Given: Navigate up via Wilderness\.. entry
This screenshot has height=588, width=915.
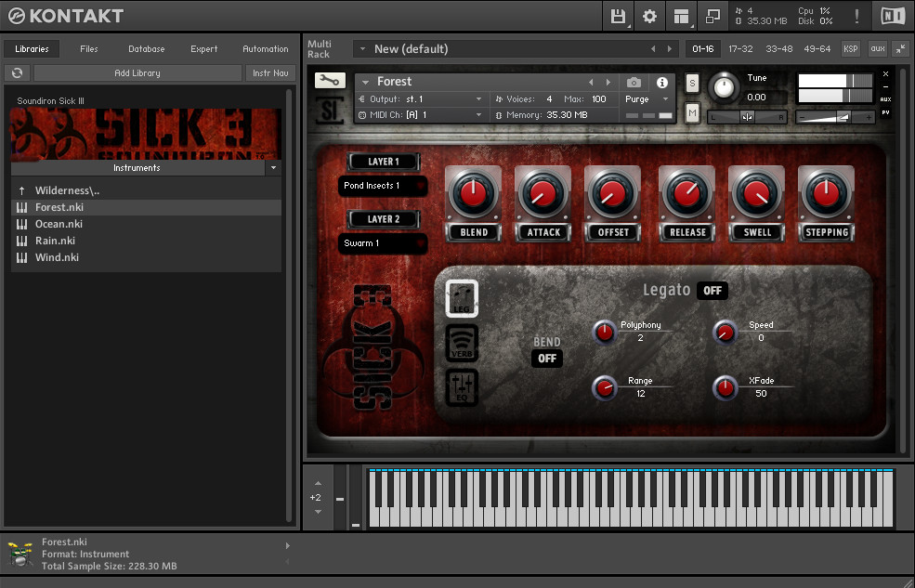Looking at the screenshot, I should [67, 190].
